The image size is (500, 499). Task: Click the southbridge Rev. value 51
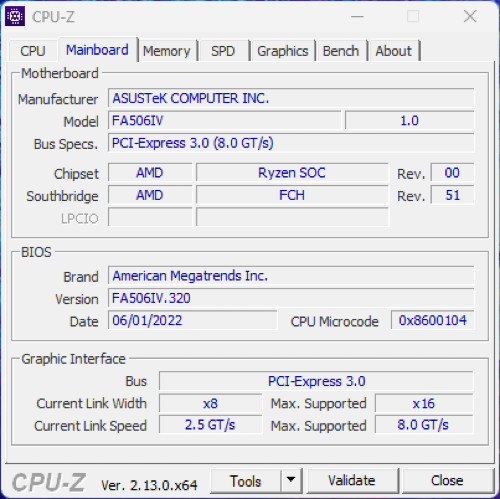(452, 195)
